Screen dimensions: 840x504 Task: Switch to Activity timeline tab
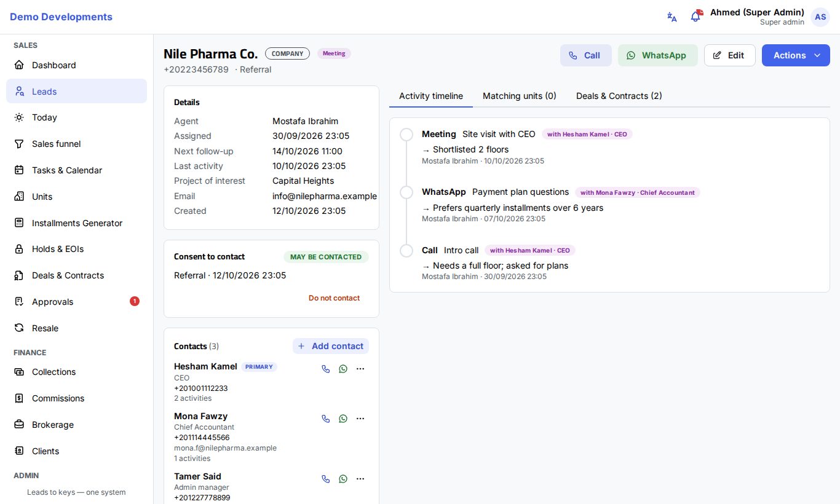431,96
